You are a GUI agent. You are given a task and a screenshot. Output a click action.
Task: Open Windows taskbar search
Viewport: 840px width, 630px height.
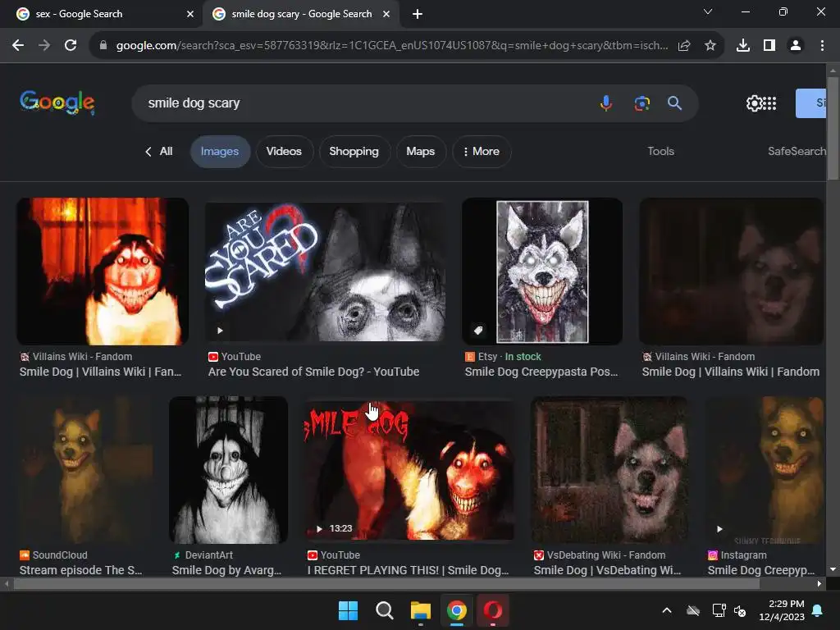384,610
